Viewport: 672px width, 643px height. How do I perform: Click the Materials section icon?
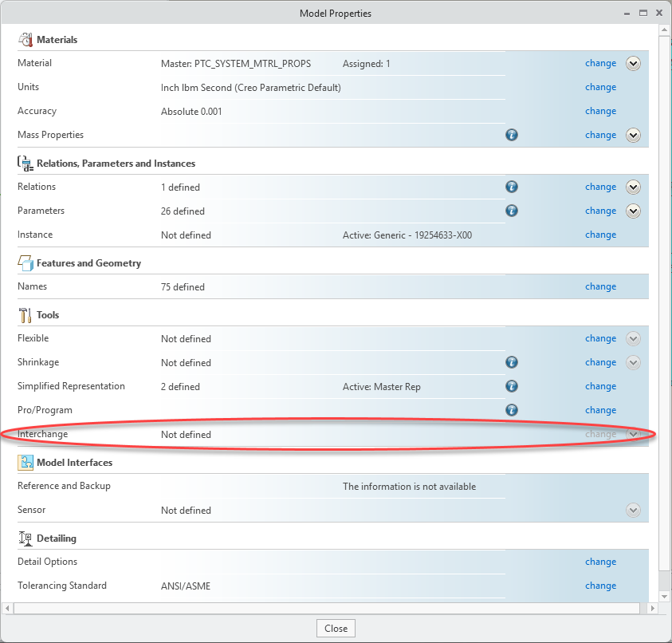tap(26, 39)
